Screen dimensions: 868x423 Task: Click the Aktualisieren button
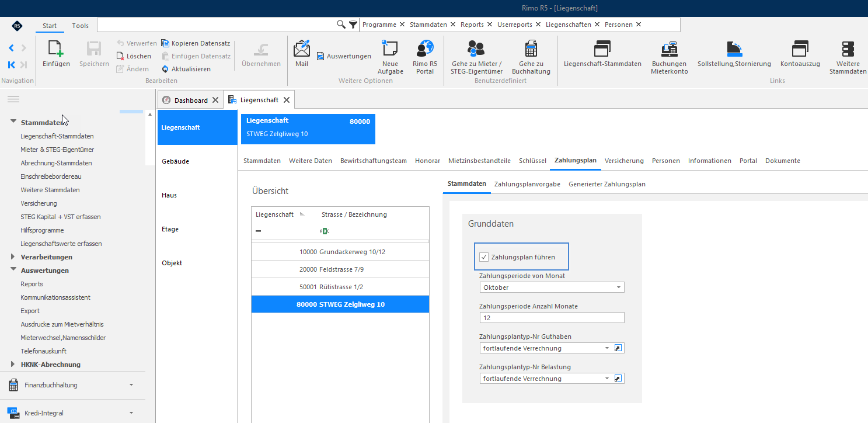(186, 69)
